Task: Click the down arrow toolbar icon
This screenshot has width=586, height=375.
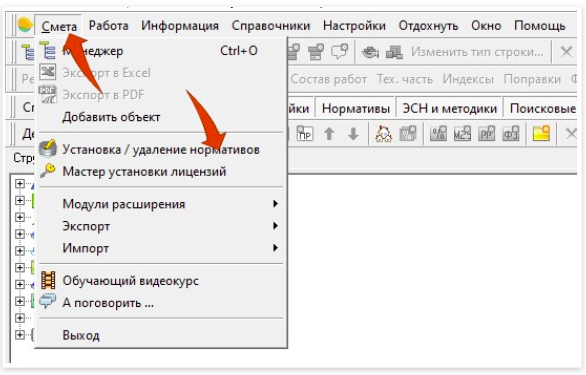Action: point(353,134)
